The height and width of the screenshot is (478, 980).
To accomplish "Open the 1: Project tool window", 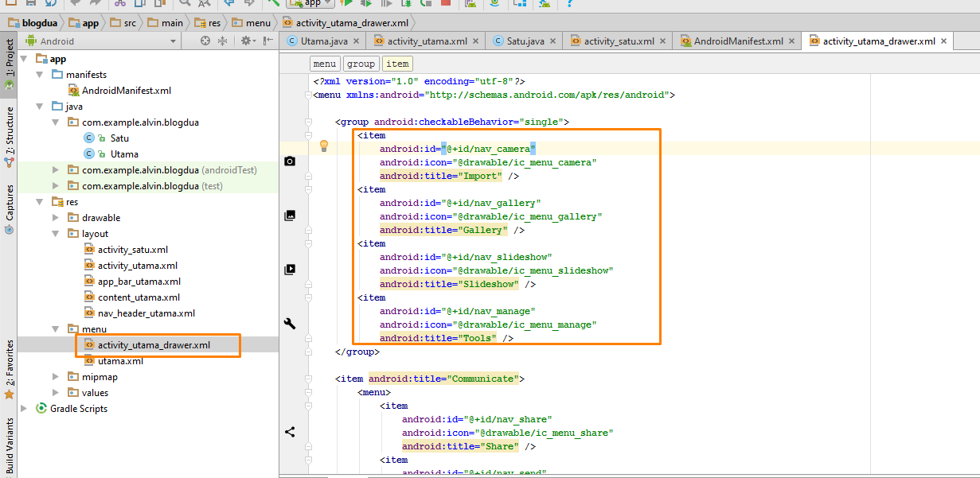I will (x=9, y=65).
